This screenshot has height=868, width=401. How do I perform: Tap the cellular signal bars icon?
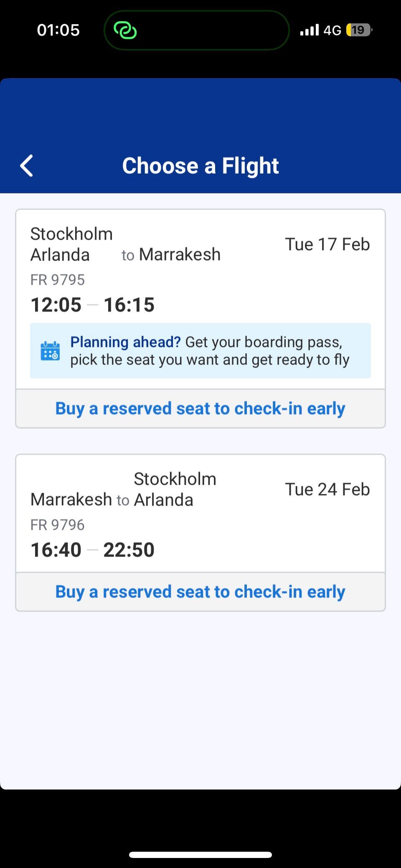click(309, 30)
